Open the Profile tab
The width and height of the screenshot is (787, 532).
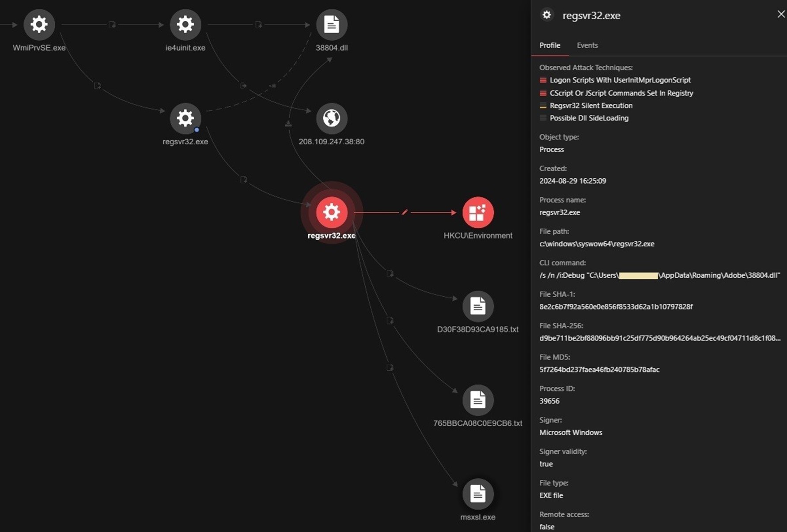point(549,45)
